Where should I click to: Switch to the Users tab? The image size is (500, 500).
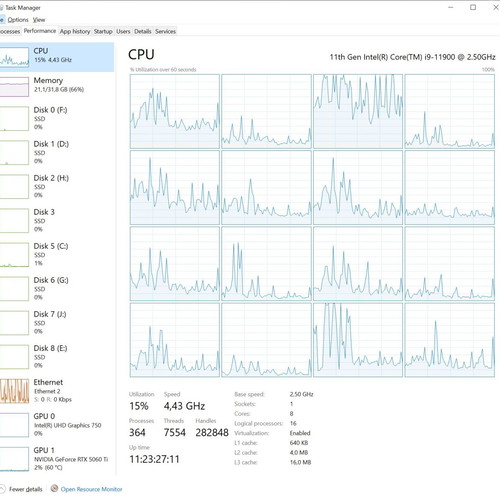coord(123,31)
